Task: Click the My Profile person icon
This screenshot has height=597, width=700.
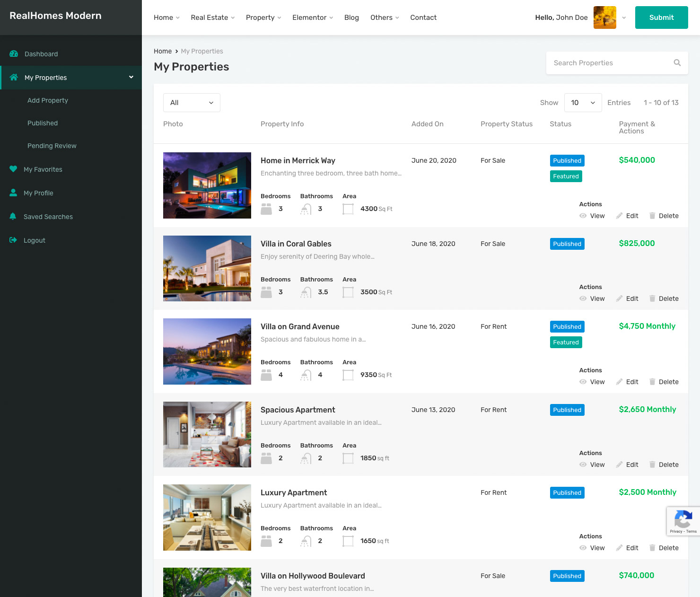Action: 13,193
